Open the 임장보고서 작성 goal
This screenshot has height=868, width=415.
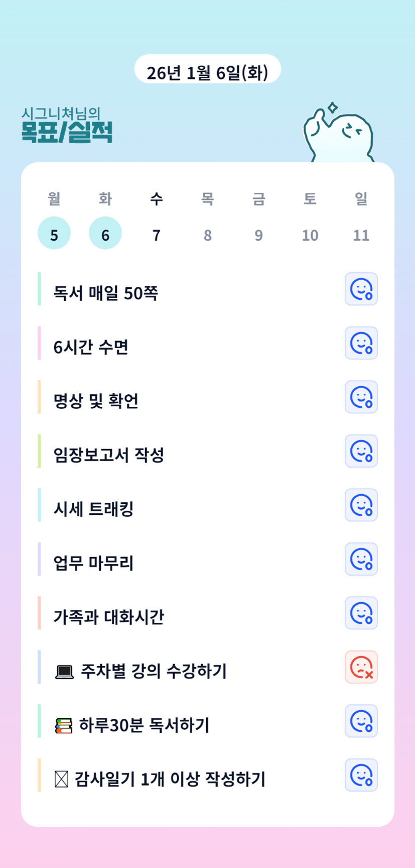click(109, 455)
